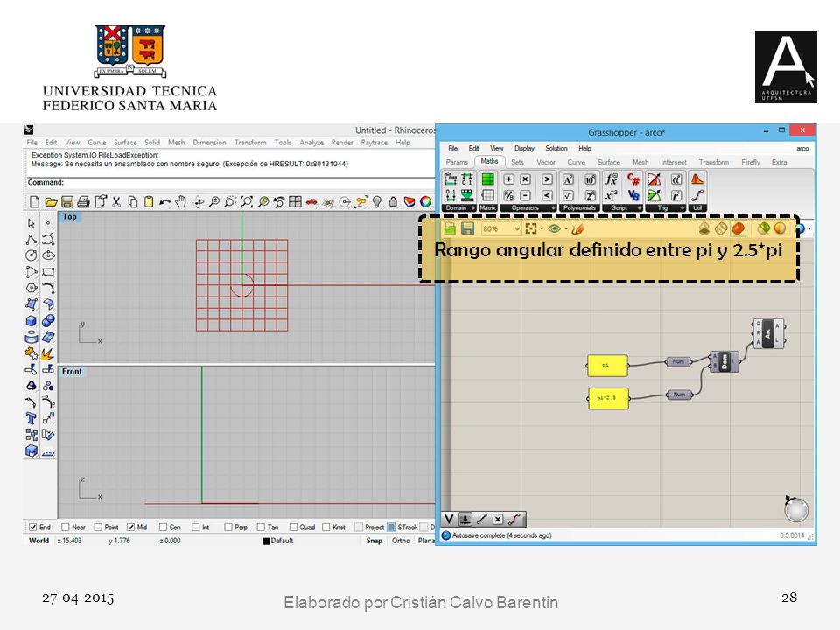Select the Text object tool (T icon)
The height and width of the screenshot is (630, 840).
point(31,418)
